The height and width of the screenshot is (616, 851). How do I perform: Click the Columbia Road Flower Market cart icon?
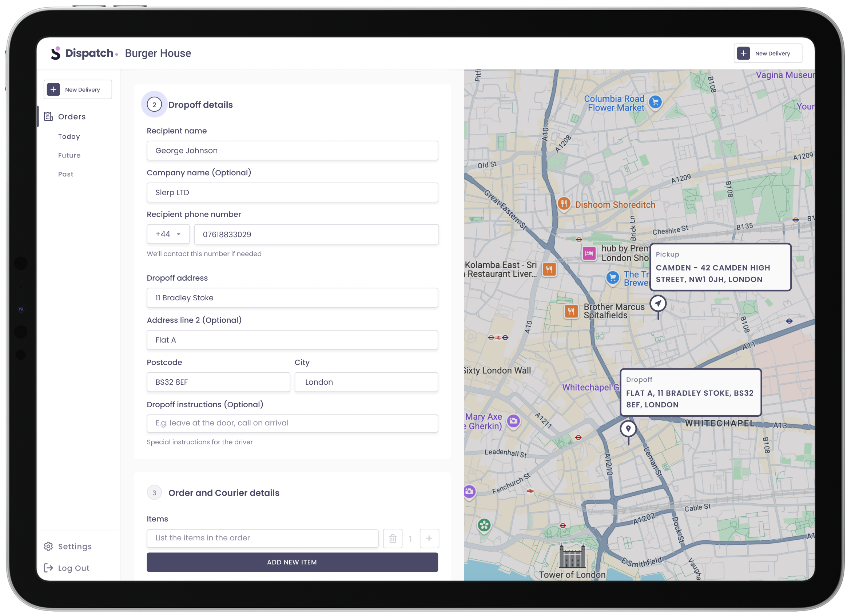pos(655,102)
